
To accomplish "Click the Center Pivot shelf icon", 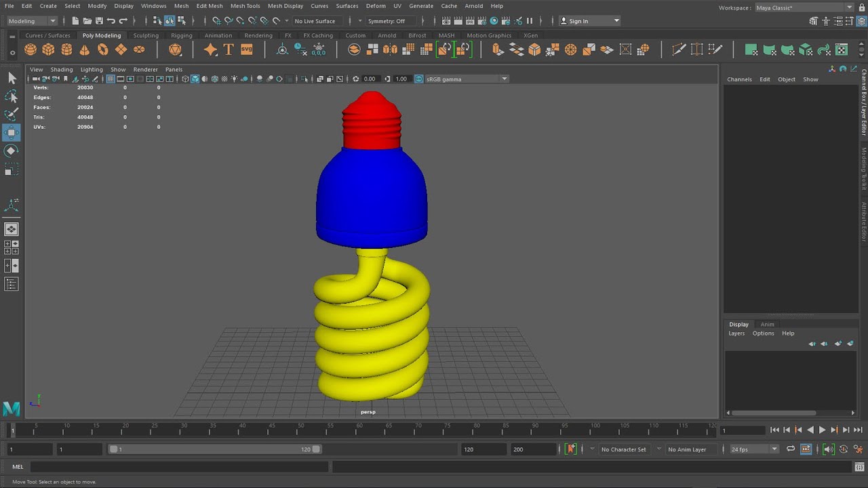I will (x=282, y=49).
